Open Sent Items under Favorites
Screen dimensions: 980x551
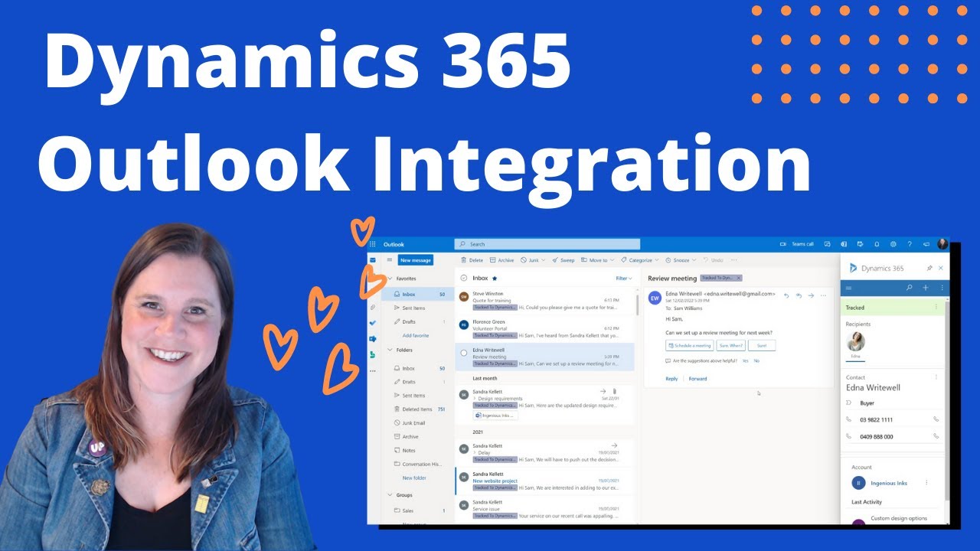420,308
